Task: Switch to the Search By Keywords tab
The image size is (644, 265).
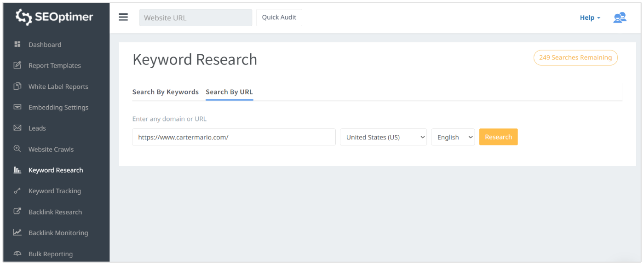Action: (166, 92)
